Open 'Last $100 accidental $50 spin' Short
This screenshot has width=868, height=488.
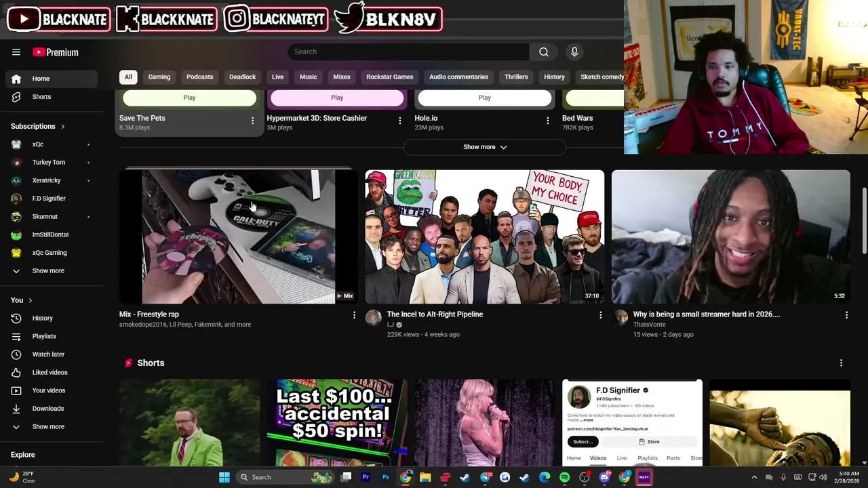tap(337, 423)
